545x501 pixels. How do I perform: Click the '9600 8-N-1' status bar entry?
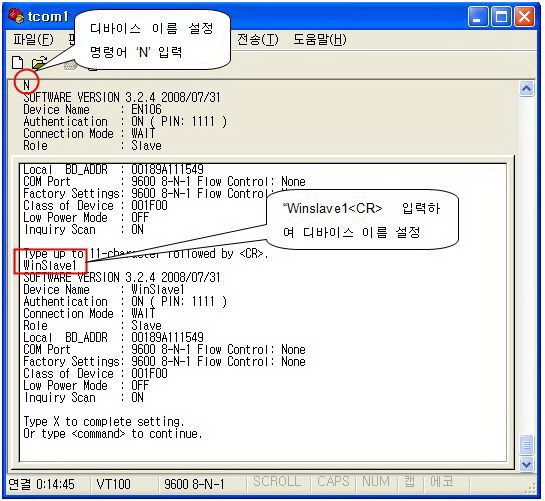(x=194, y=484)
